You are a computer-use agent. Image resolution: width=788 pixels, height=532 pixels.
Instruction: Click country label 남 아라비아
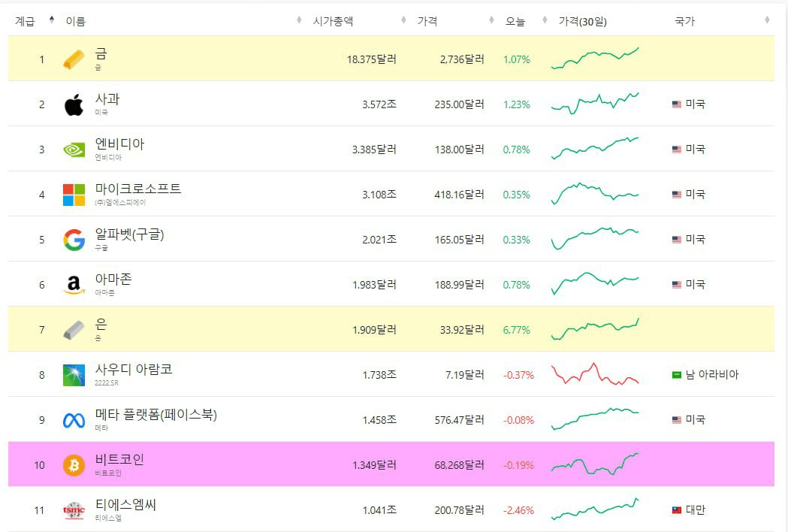(712, 375)
